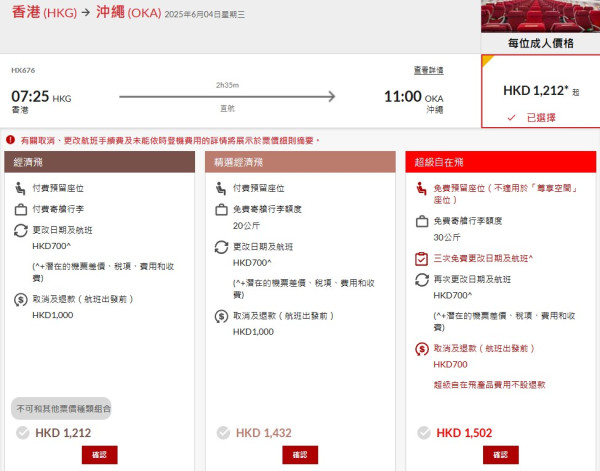
Task: Click refund dollar icon in 經濟飛 column
Action: coord(21,299)
